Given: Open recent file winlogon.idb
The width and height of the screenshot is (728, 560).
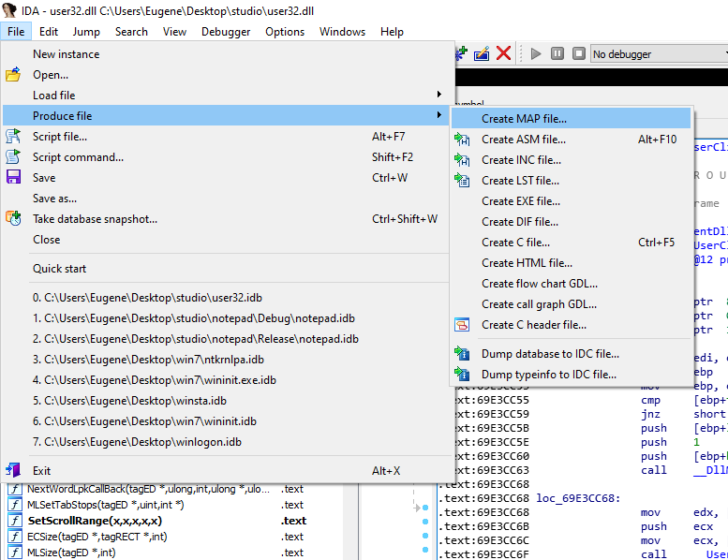Looking at the screenshot, I should click(226, 442).
